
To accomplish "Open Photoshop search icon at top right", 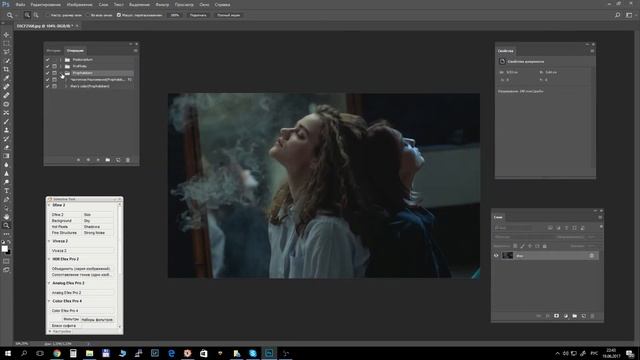I will (618, 15).
